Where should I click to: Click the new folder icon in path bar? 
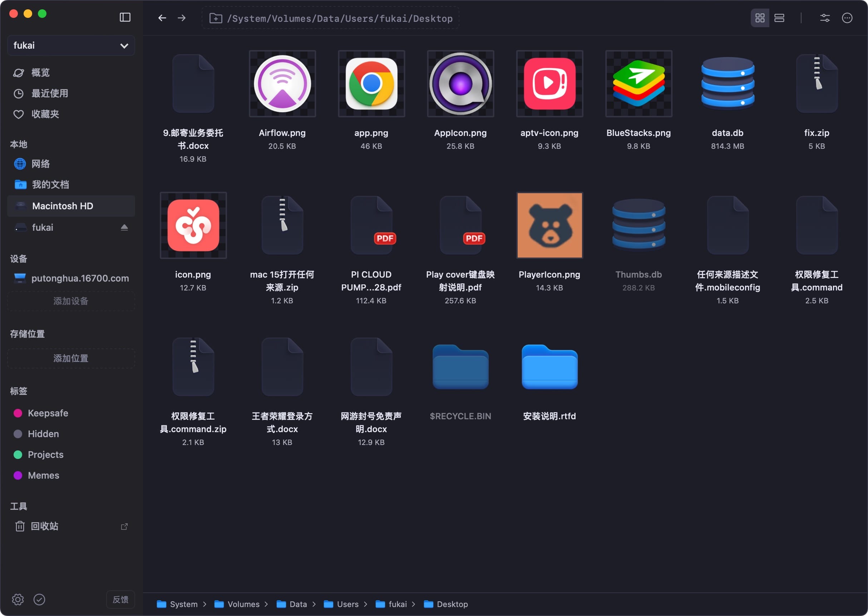click(x=216, y=18)
